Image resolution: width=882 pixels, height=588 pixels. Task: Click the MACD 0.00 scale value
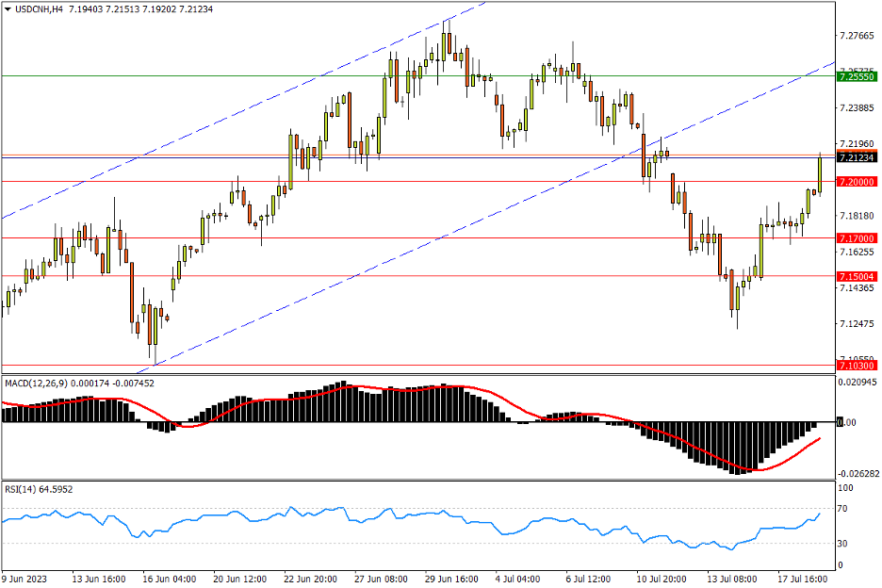[847, 422]
